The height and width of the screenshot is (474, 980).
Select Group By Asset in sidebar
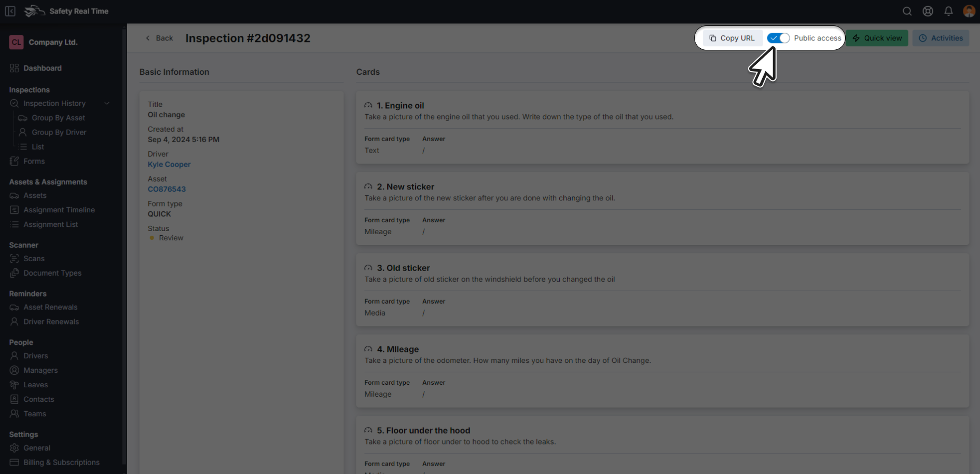click(x=58, y=118)
